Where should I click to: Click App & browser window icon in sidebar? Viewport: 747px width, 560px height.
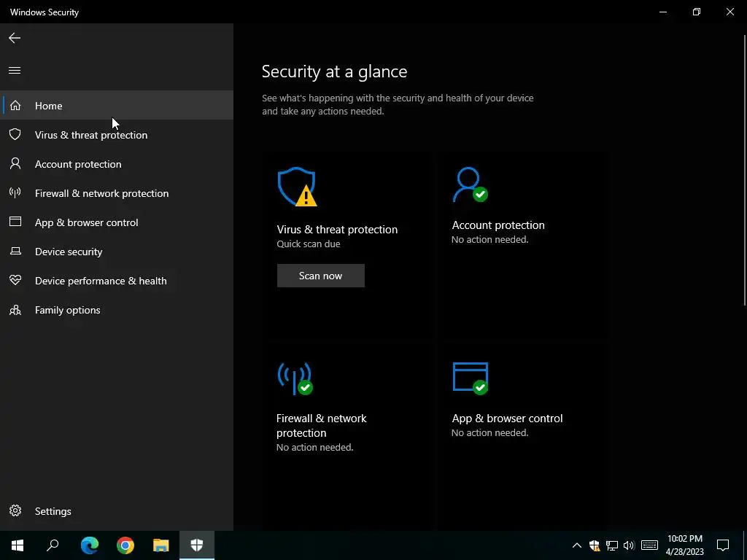point(15,222)
